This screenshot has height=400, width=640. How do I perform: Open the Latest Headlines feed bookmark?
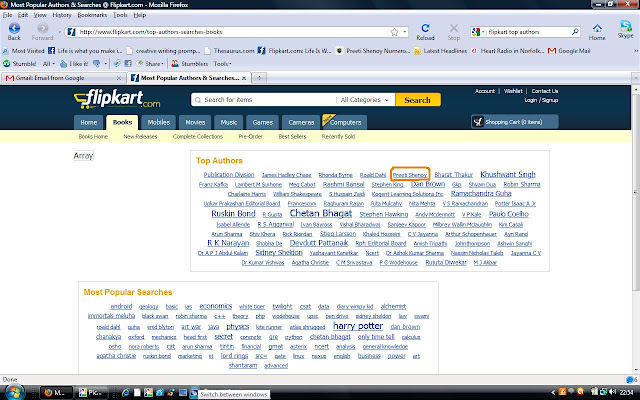(441, 51)
